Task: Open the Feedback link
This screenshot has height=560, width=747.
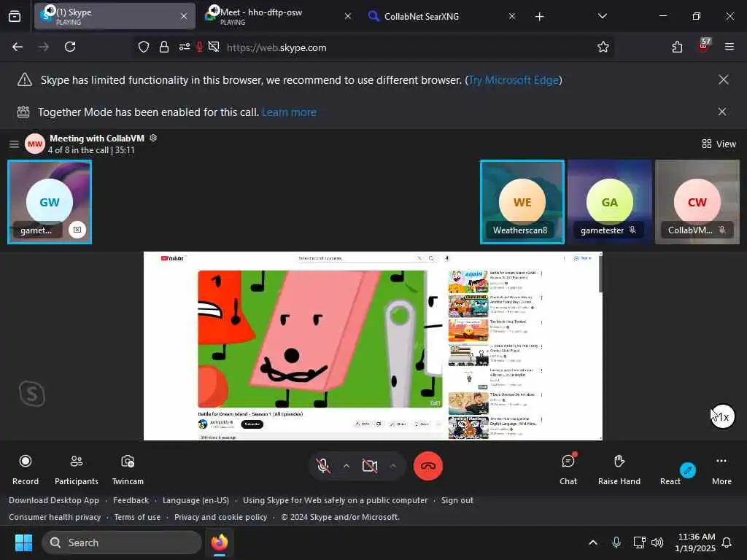Action: [x=131, y=500]
